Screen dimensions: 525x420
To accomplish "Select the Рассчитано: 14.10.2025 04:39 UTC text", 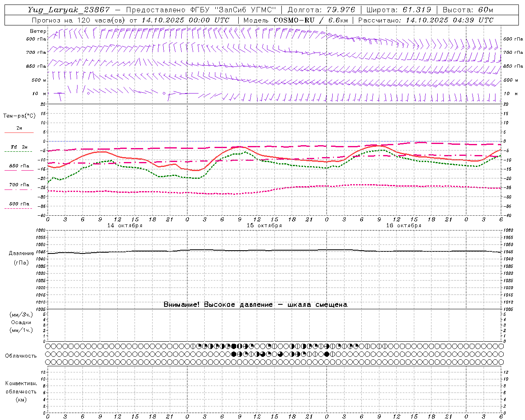I will (426, 20).
